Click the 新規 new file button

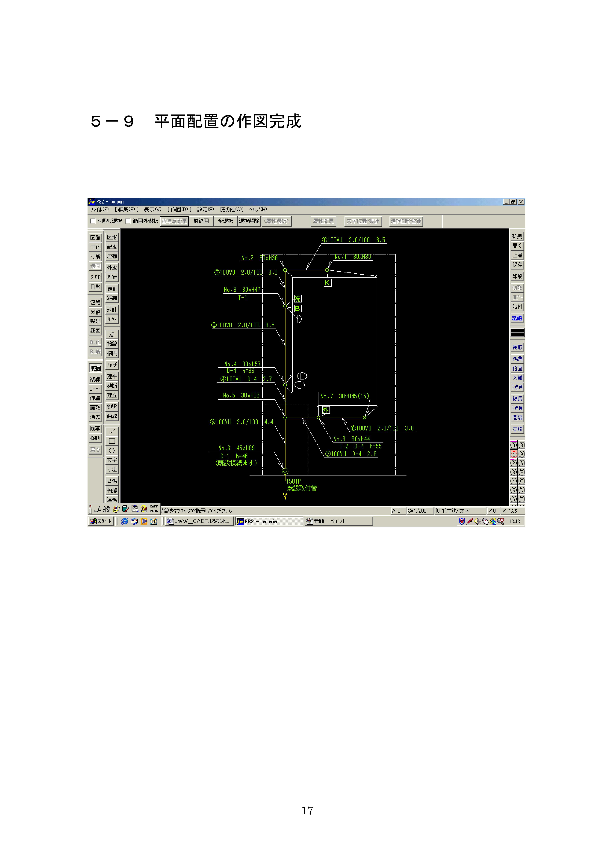coord(517,236)
